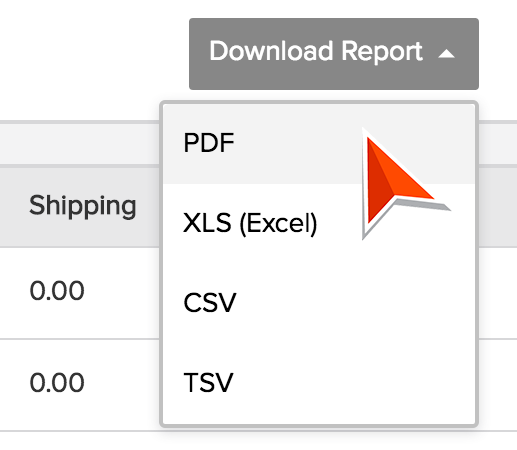Image resolution: width=517 pixels, height=450 pixels.
Task: Click the blank area below TSV entry
Action: pyautogui.click(x=319, y=412)
